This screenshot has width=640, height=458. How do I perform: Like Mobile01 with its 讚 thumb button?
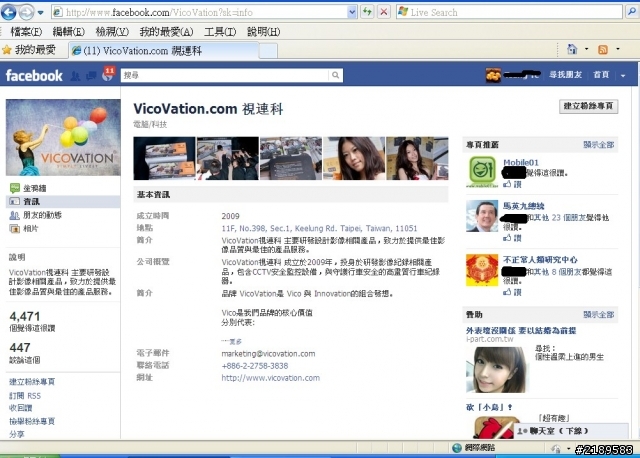(x=512, y=184)
